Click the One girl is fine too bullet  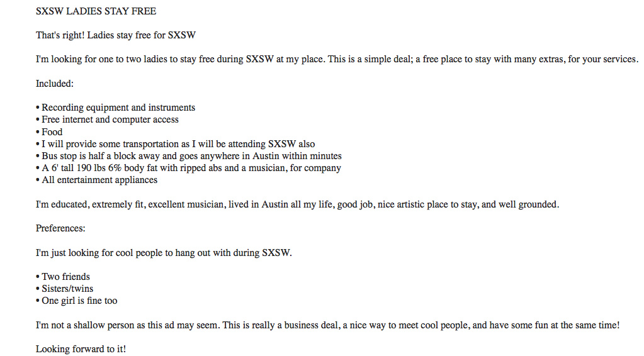point(76,301)
